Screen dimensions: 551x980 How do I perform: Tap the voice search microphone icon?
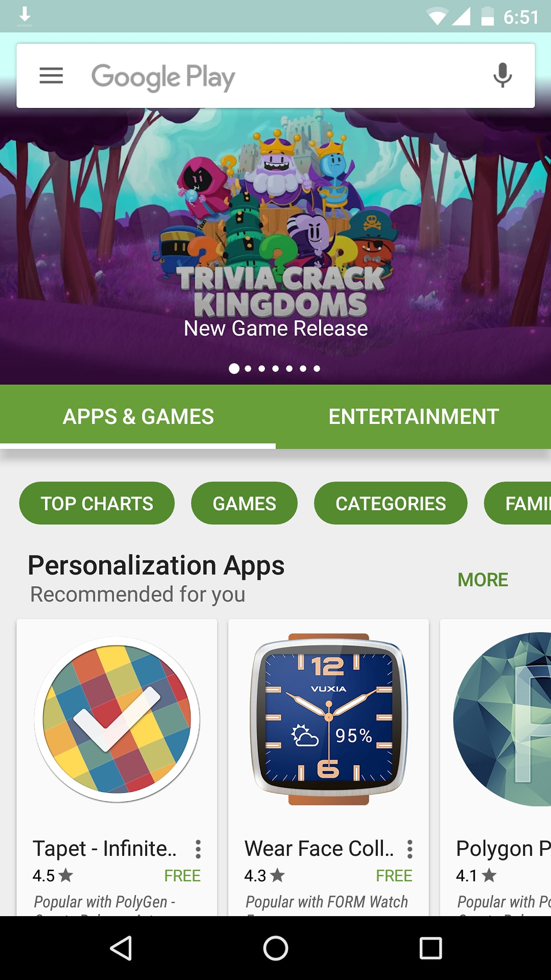[x=503, y=75]
